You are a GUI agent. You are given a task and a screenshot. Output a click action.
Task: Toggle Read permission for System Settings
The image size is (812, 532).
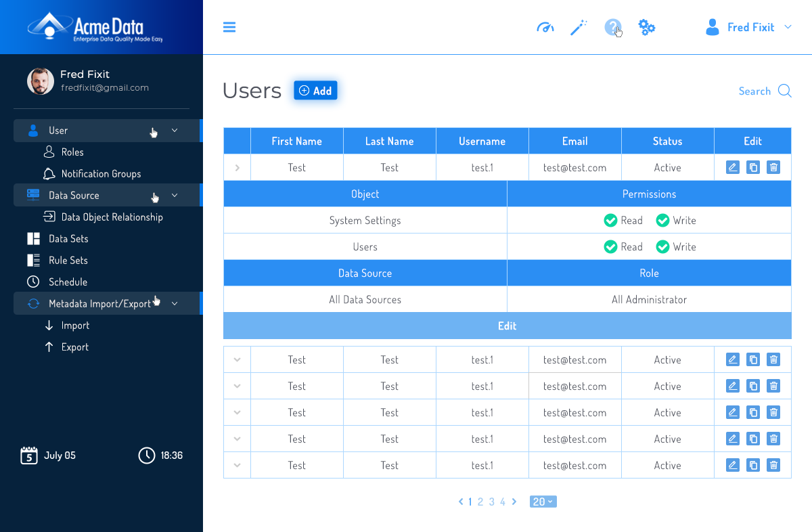click(x=610, y=221)
